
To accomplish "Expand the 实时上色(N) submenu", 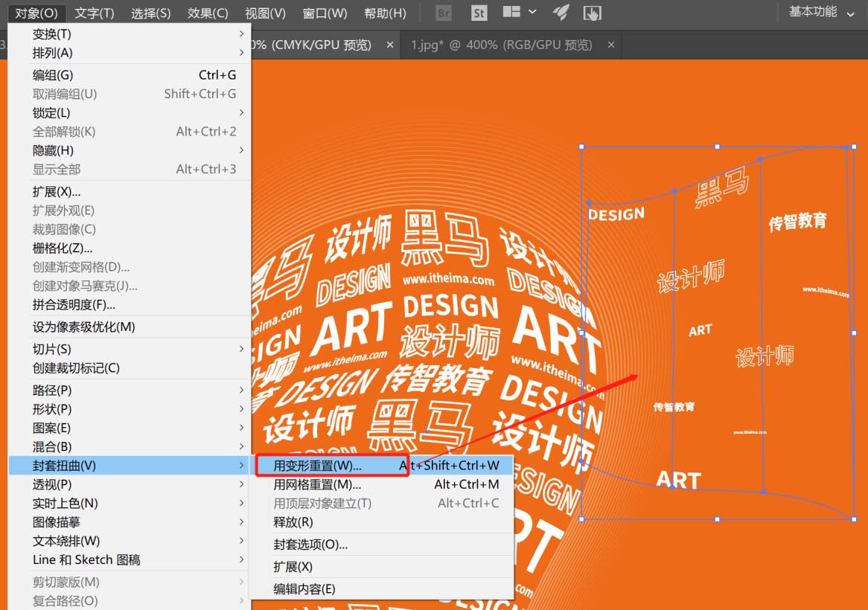I will click(x=130, y=504).
